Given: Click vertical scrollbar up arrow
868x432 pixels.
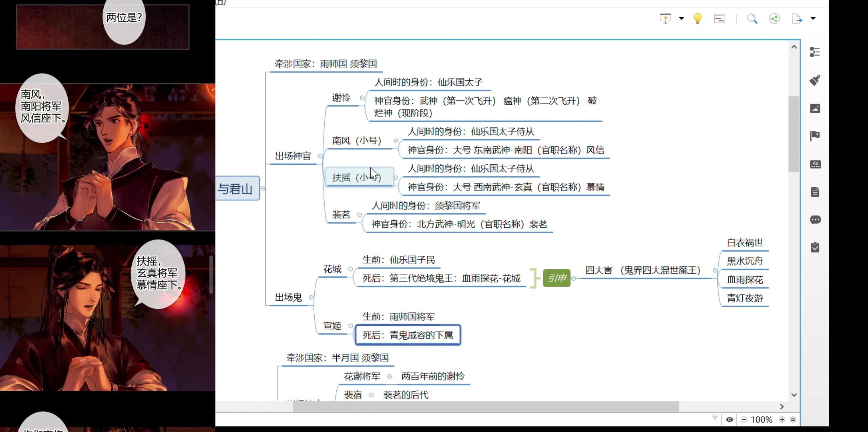Looking at the screenshot, I should 794,47.
